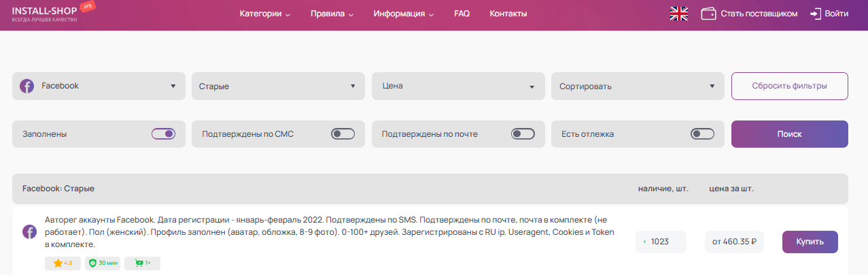
Task: Click the Поиск search button
Action: point(790,134)
